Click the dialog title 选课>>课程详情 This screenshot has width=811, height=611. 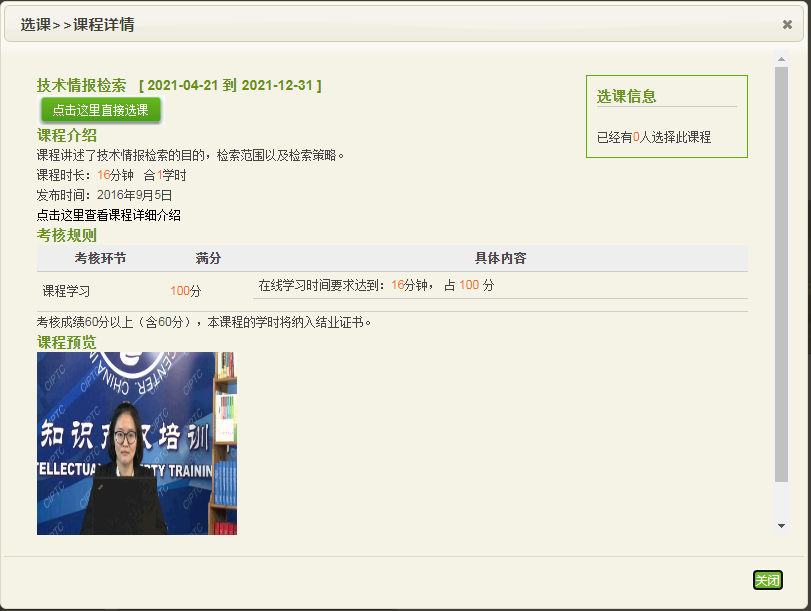[77, 25]
